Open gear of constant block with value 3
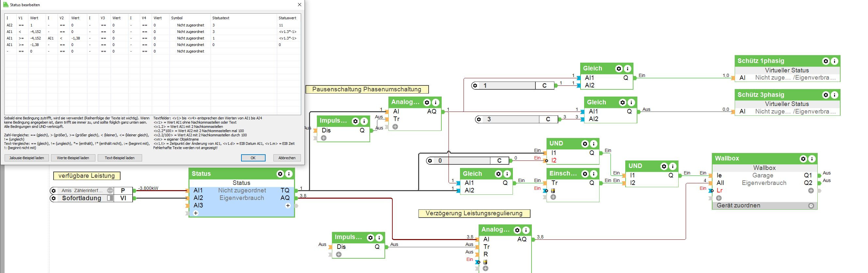Screen dimensions: 868x273 [x=479, y=119]
